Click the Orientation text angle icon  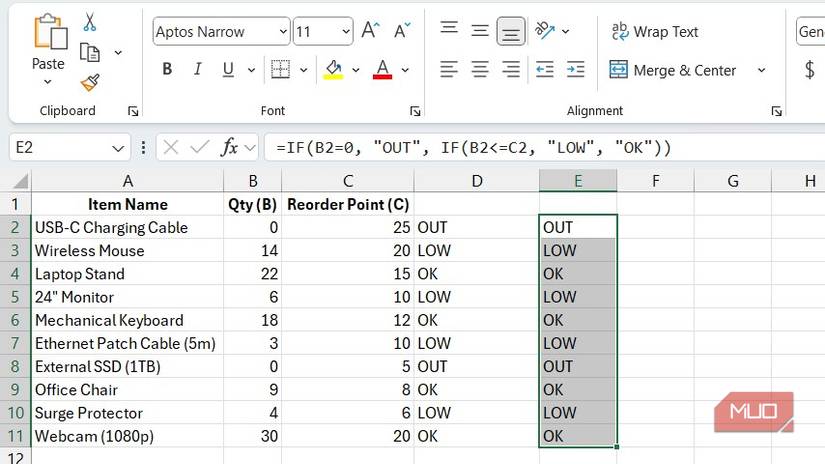pyautogui.click(x=545, y=30)
